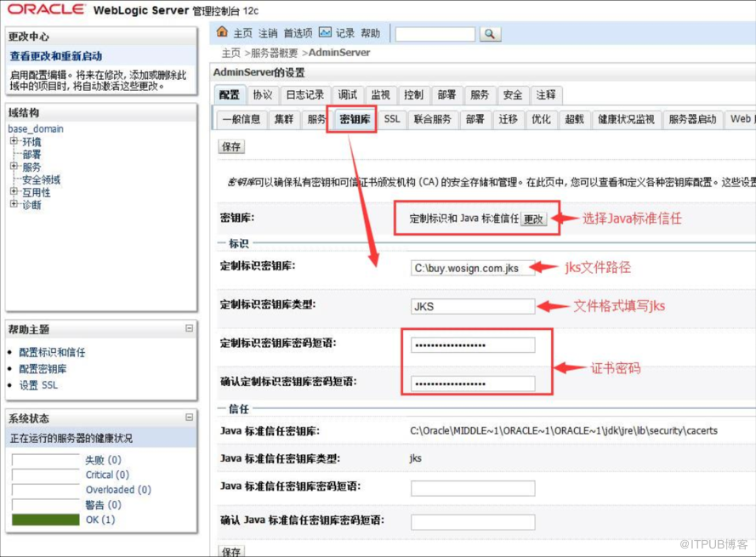Expand the 互用性 tree node
756x557 pixels.
coord(14,191)
